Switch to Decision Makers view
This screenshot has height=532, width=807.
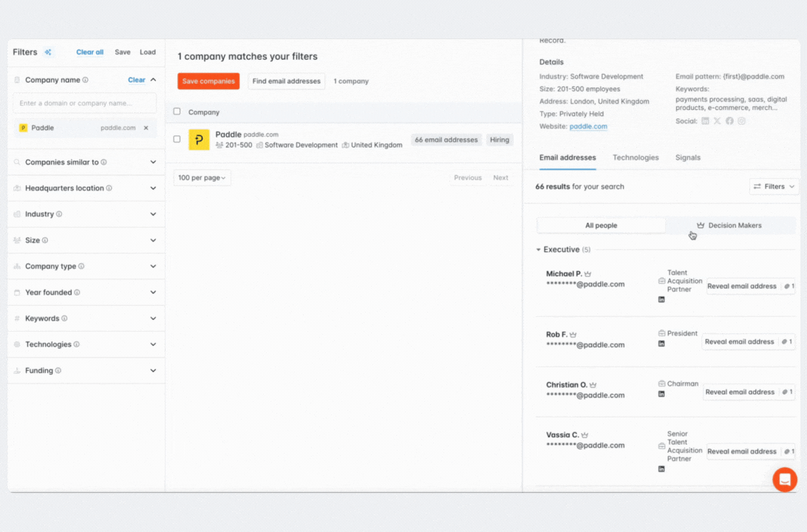730,225
